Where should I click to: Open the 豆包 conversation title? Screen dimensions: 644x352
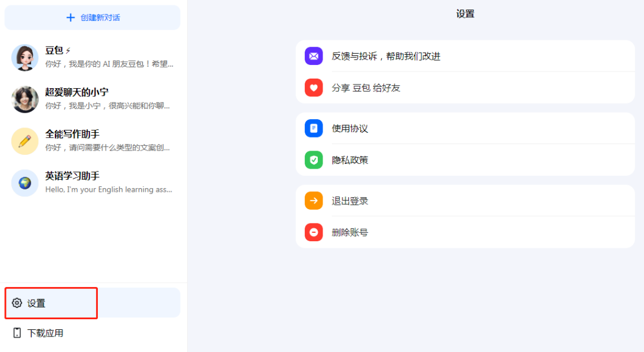(x=54, y=51)
